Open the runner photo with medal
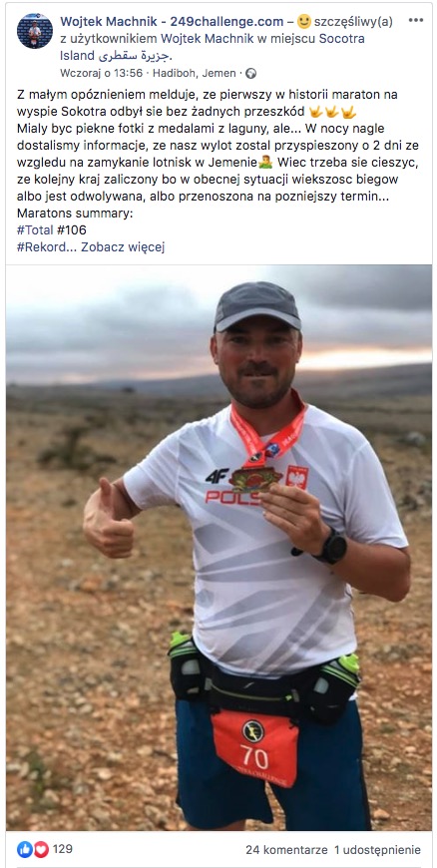The image size is (437, 868). 218,547
